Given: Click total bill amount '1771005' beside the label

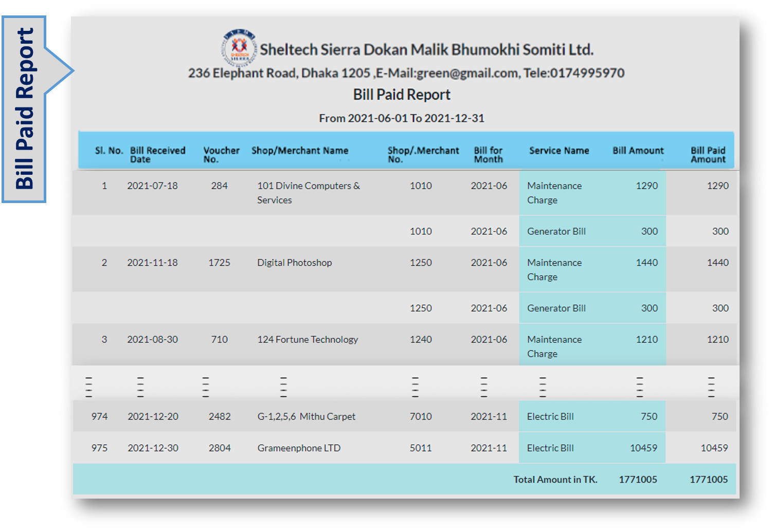Looking at the screenshot, I should [638, 479].
